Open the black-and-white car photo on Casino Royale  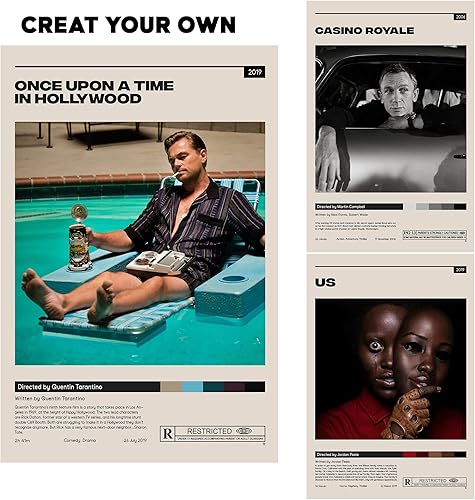[x=391, y=119]
